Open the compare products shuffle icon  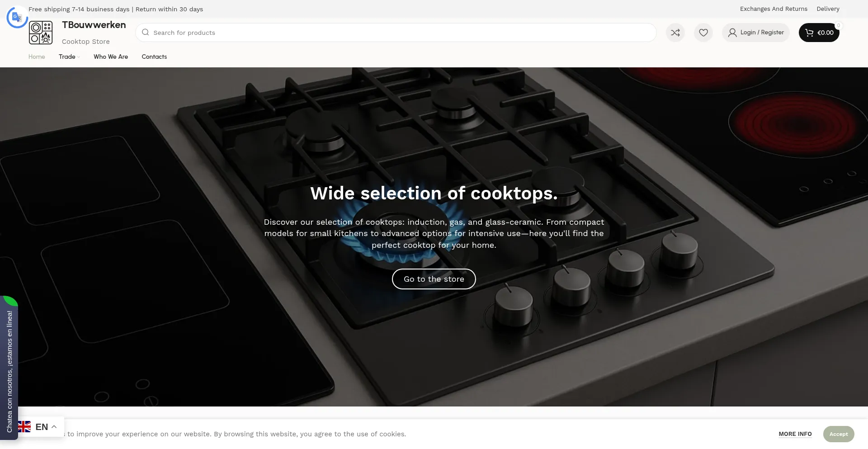[675, 33]
